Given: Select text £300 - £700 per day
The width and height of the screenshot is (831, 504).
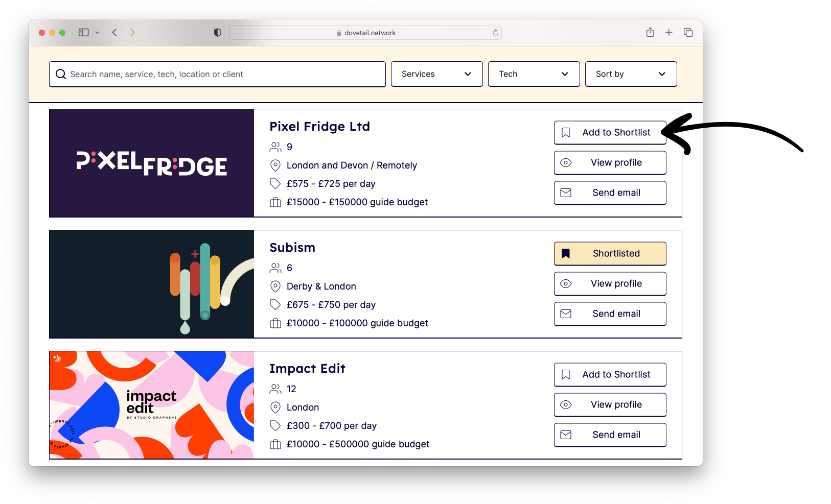Looking at the screenshot, I should [x=332, y=426].
